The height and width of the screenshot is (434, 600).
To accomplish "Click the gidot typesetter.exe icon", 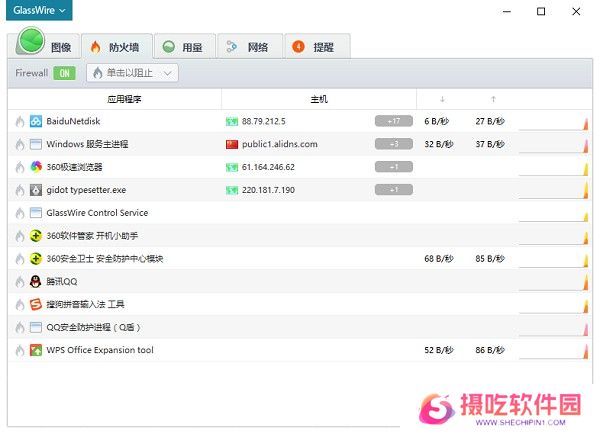I will (x=36, y=190).
